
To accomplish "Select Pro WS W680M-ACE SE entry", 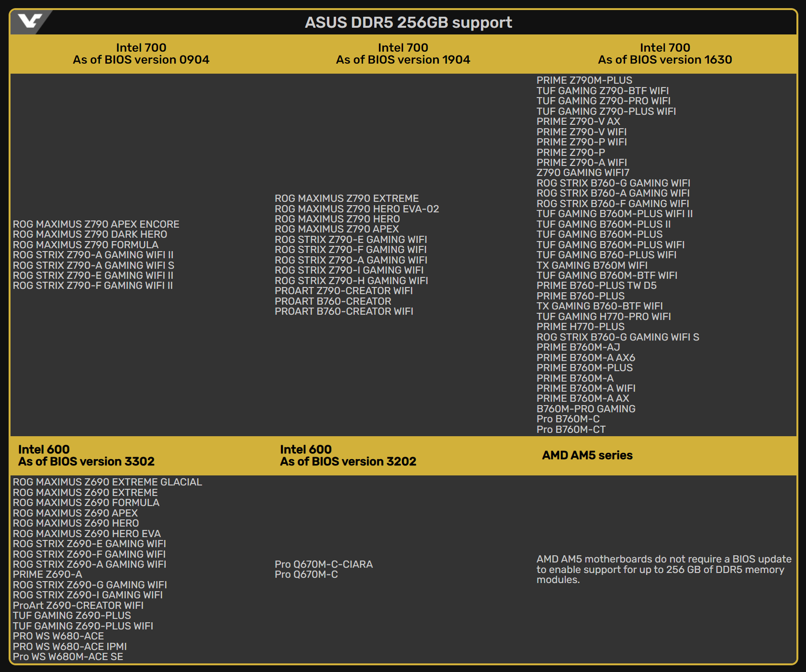I will tap(68, 657).
